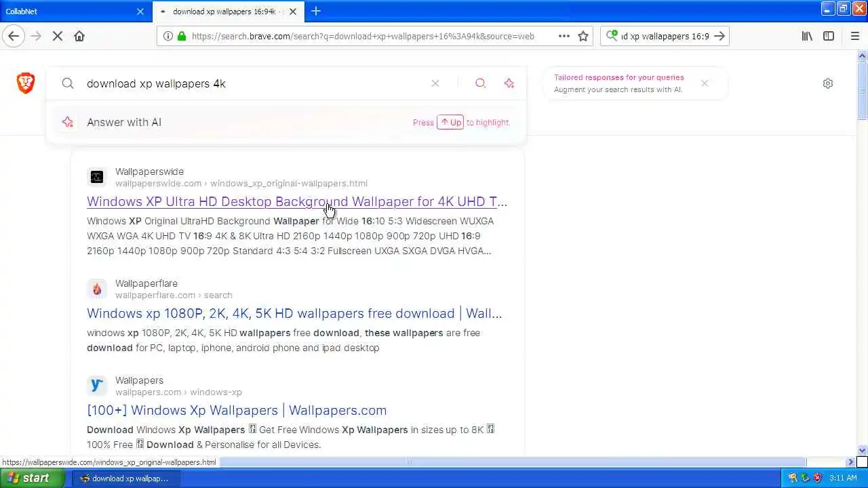The image size is (868, 488).
Task: Open the browser home page
Action: [79, 36]
